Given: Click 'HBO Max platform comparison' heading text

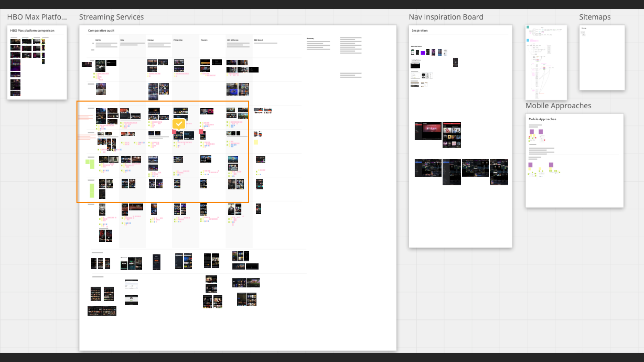Looking at the screenshot, I should click(32, 31).
